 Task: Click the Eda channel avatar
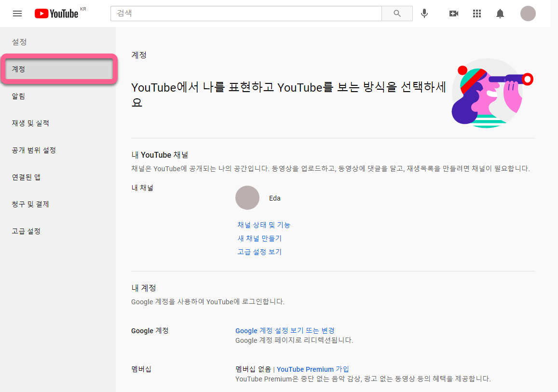pos(247,198)
